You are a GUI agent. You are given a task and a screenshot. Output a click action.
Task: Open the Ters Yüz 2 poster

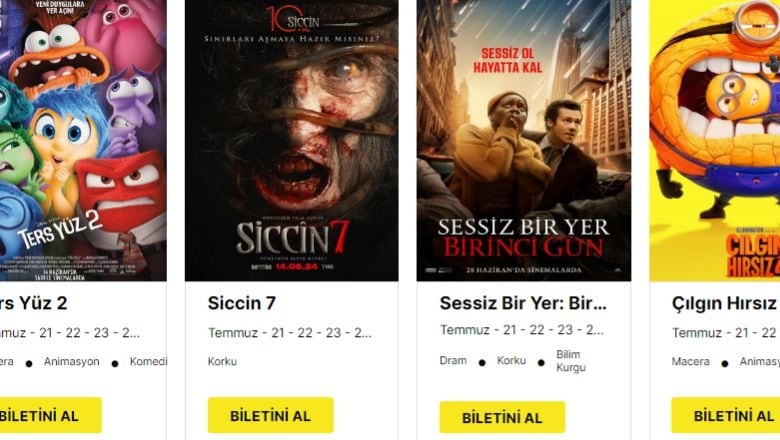click(x=83, y=140)
